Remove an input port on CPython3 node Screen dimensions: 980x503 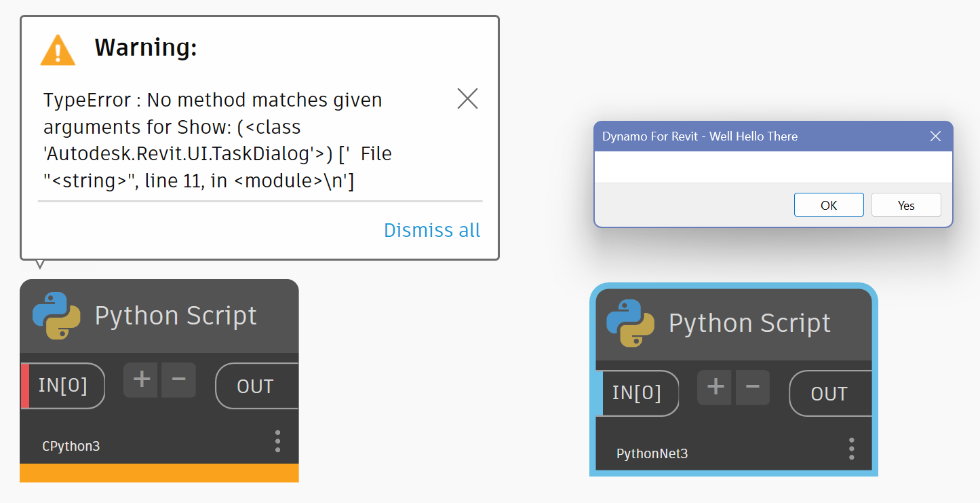[178, 379]
